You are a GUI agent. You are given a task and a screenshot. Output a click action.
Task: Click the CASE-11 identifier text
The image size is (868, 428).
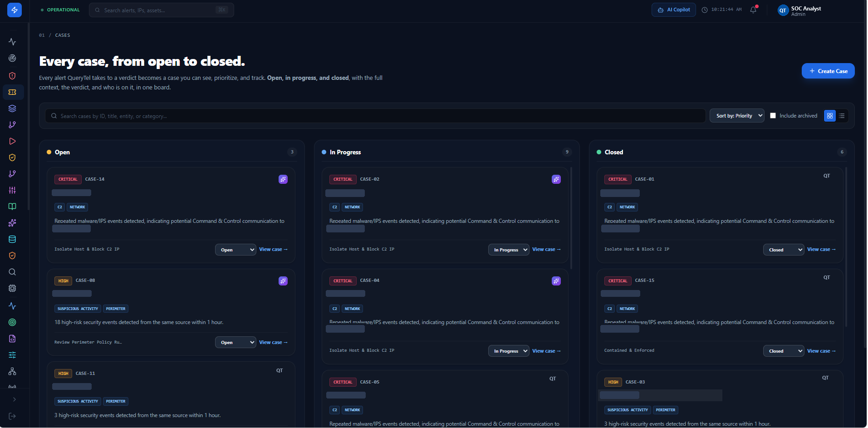click(85, 374)
